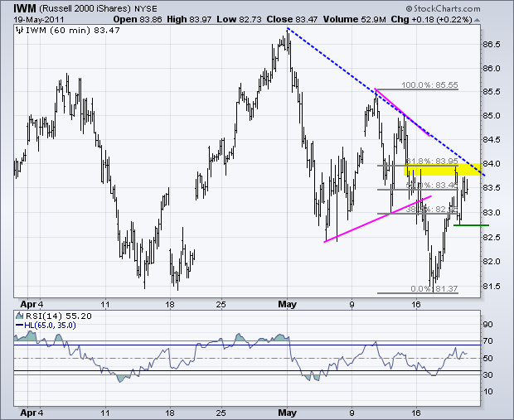Click the High 83.97 value in header

189,19
